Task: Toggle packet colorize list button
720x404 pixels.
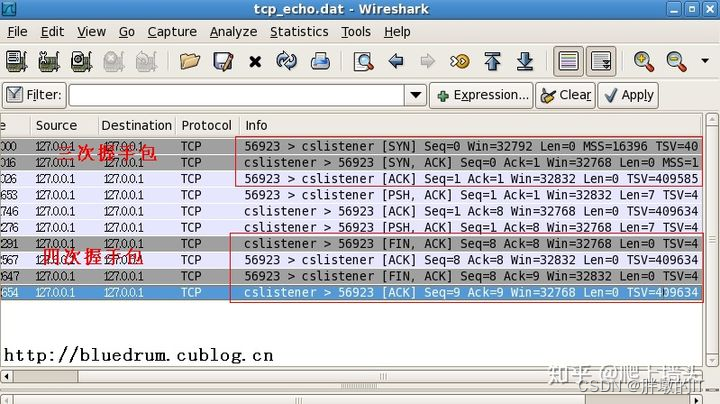Action: pyautogui.click(x=568, y=61)
